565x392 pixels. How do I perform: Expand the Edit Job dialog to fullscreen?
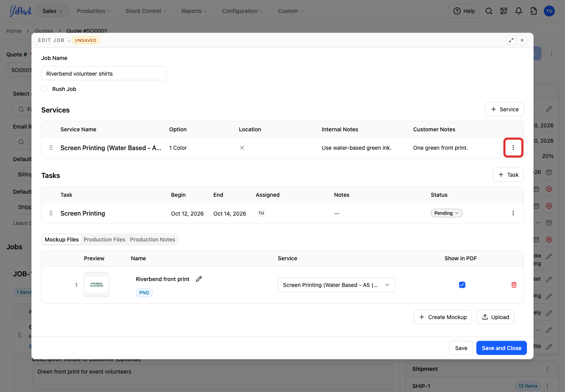click(511, 40)
